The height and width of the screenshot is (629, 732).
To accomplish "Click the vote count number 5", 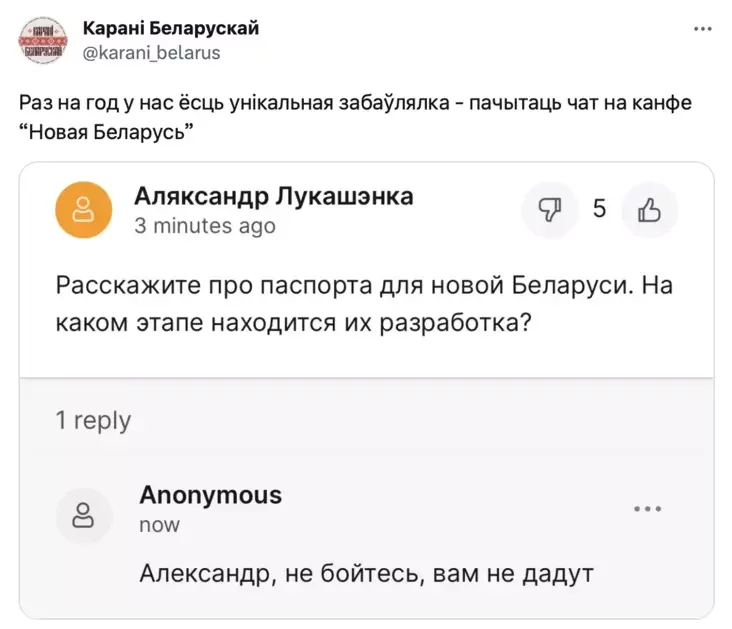I will point(599,209).
